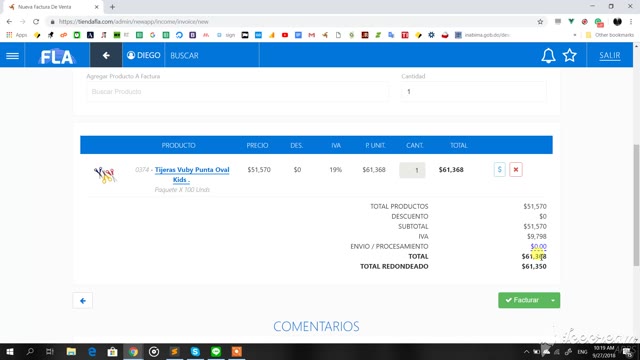Go back using header arrow button
Screen dimensions: 640x360
106,55
